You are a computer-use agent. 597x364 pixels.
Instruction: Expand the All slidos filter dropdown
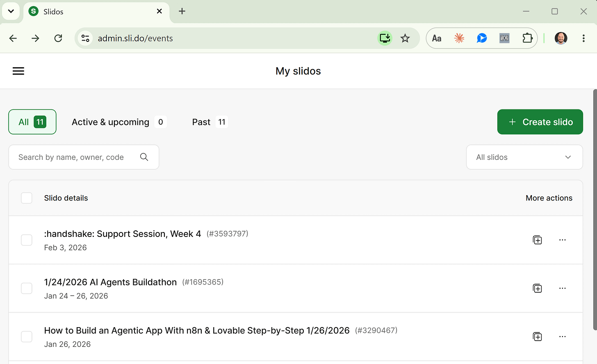524,157
